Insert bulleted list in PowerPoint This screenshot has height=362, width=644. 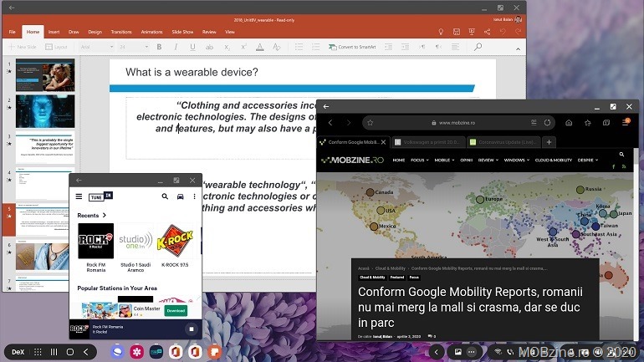(x=299, y=47)
